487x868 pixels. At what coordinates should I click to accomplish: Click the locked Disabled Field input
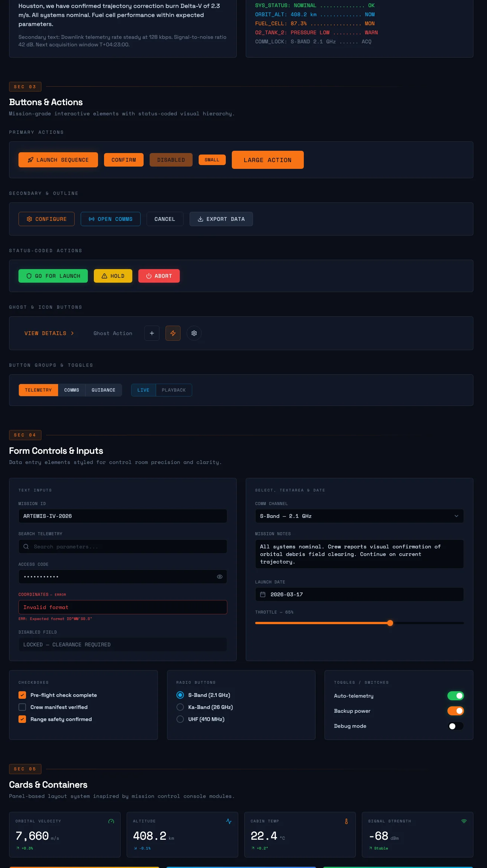[x=123, y=644]
